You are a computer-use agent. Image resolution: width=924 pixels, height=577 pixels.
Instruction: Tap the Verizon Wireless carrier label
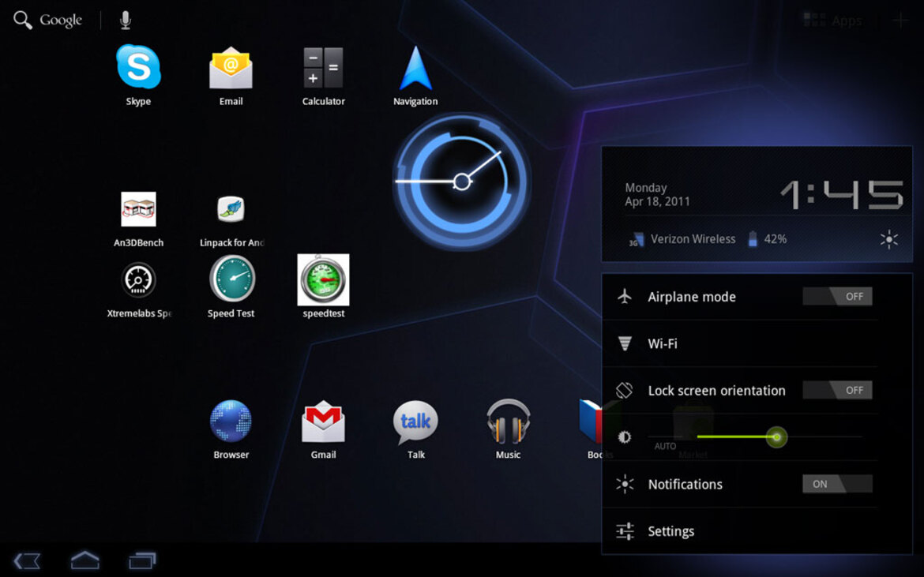pyautogui.click(x=693, y=239)
